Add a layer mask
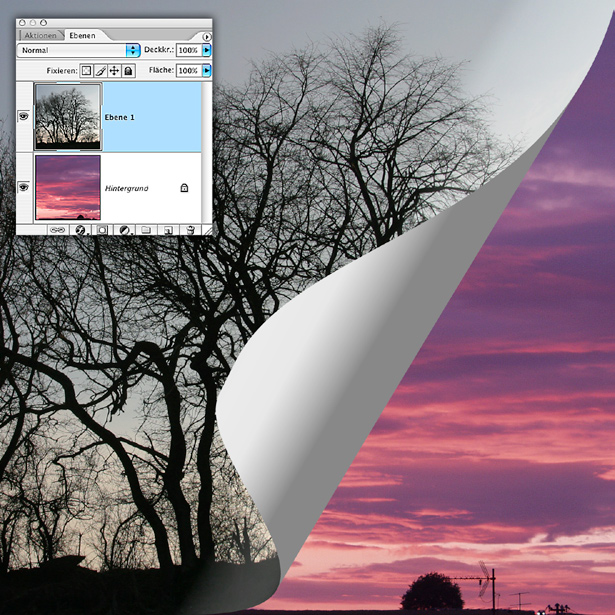This screenshot has width=615, height=615. [102, 230]
